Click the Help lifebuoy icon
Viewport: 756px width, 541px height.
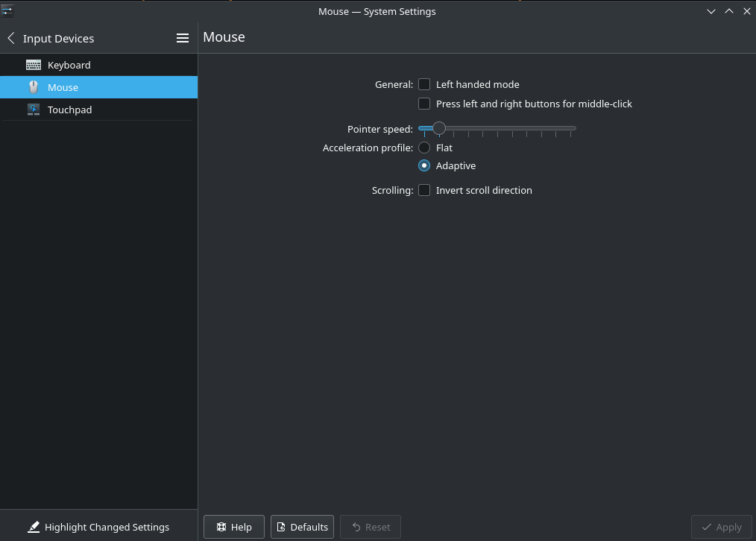(x=221, y=527)
